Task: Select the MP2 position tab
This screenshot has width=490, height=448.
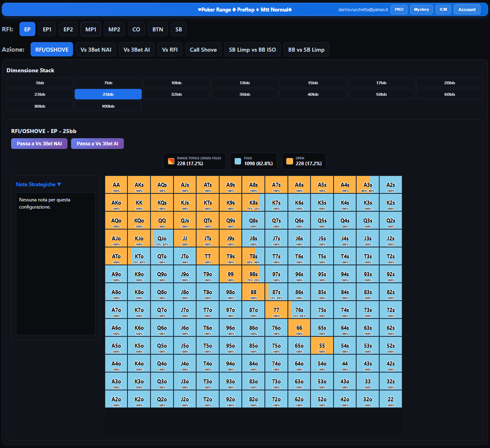Action: point(114,29)
